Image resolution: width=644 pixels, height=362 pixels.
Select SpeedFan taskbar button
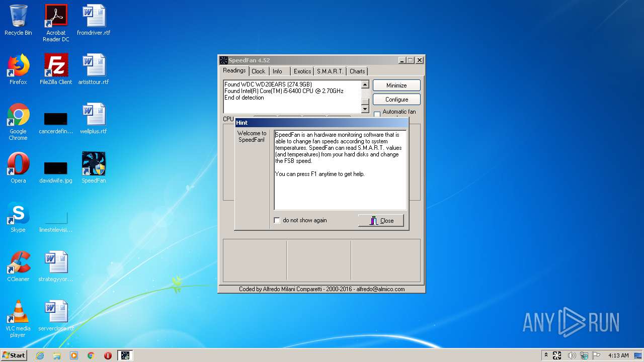tap(125, 355)
